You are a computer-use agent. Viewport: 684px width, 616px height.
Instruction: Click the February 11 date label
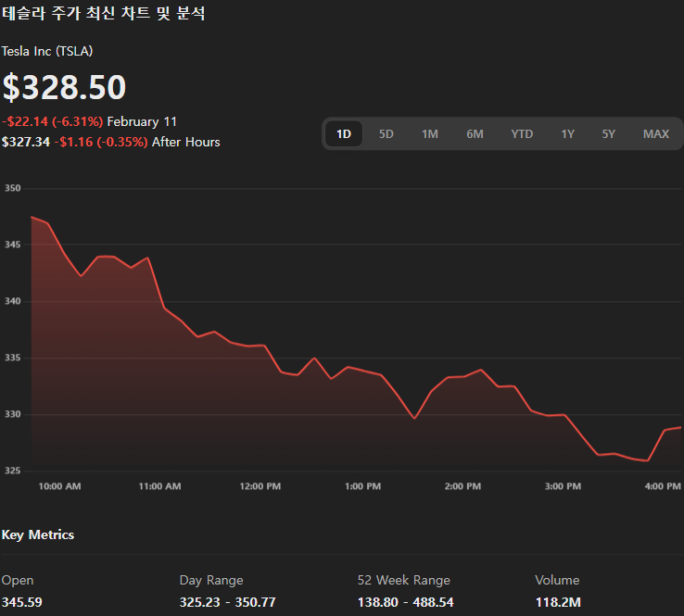point(142,121)
